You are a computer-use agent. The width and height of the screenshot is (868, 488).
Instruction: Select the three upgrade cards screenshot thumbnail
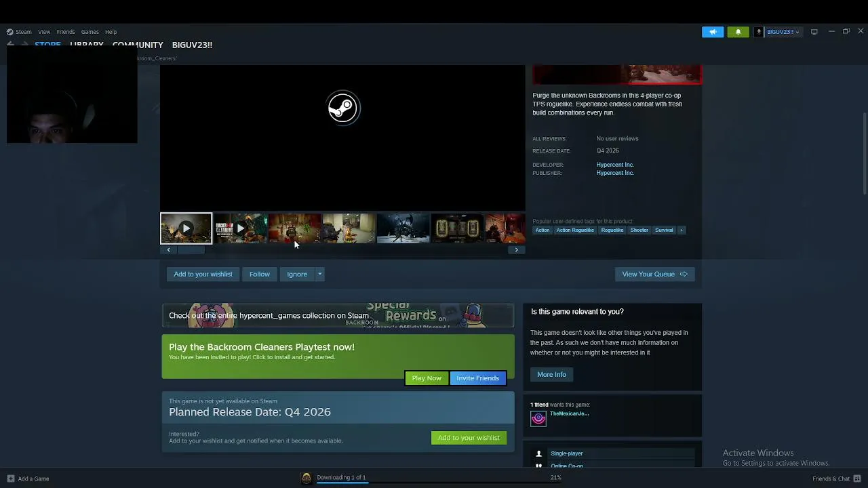(457, 228)
